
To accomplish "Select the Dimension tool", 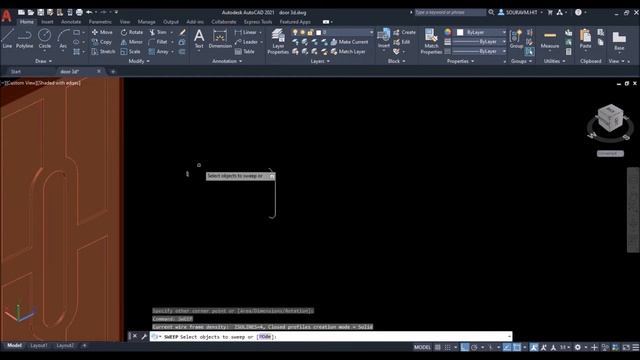I will click(220, 39).
